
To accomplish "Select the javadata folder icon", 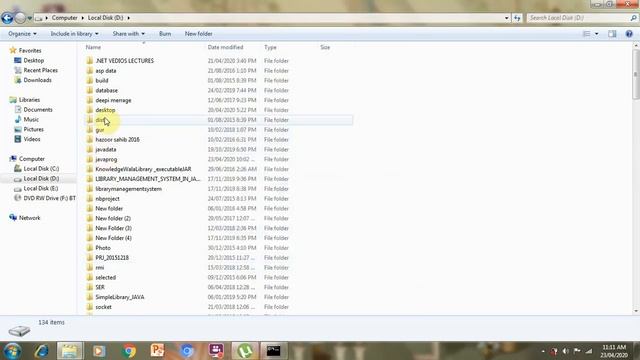I will click(90, 149).
